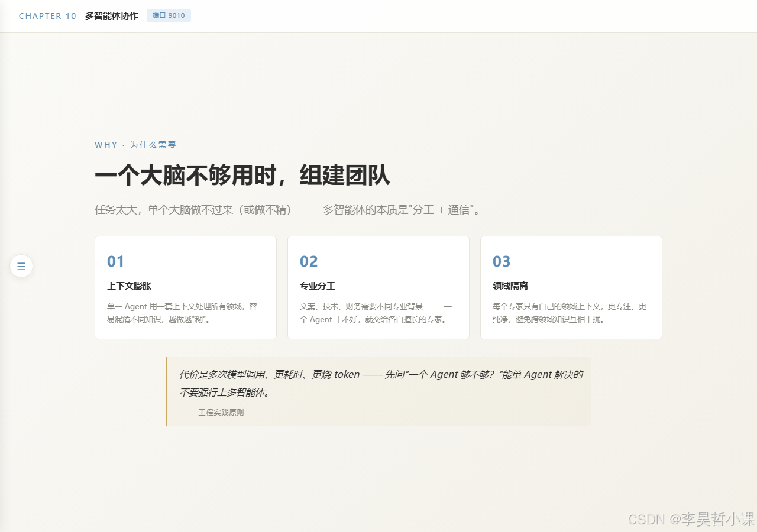Click the 专业分工 card title

click(318, 286)
